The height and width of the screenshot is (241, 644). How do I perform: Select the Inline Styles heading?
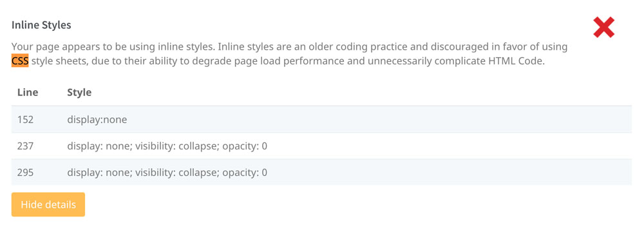click(x=41, y=25)
